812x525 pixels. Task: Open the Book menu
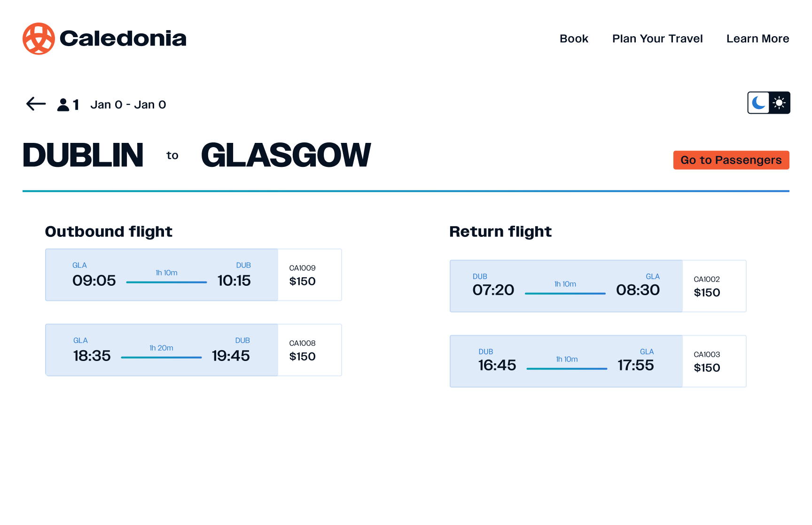click(x=574, y=39)
